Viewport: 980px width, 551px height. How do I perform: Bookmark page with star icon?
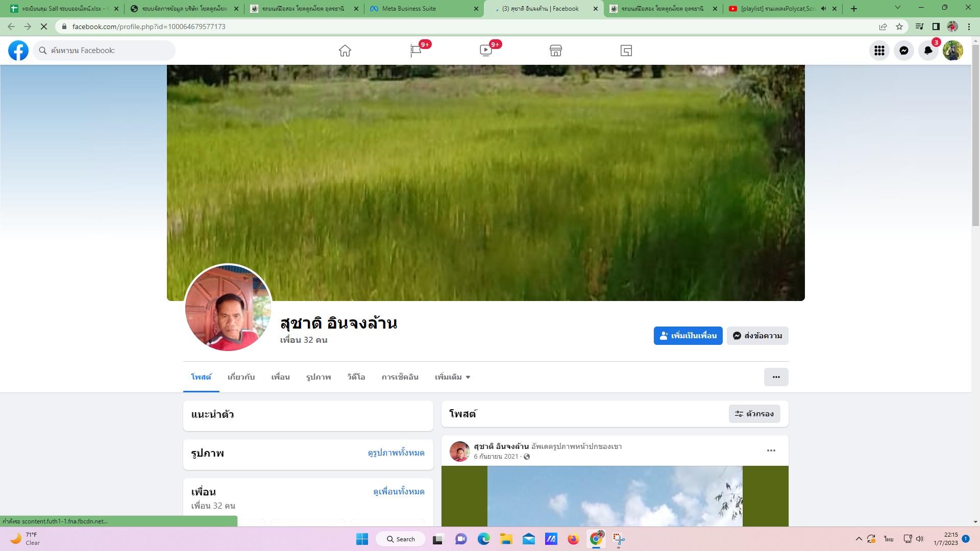899,27
